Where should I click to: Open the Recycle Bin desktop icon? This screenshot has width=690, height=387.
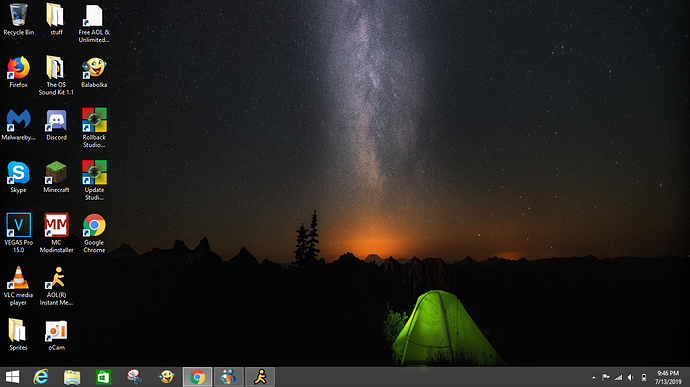click(x=18, y=19)
